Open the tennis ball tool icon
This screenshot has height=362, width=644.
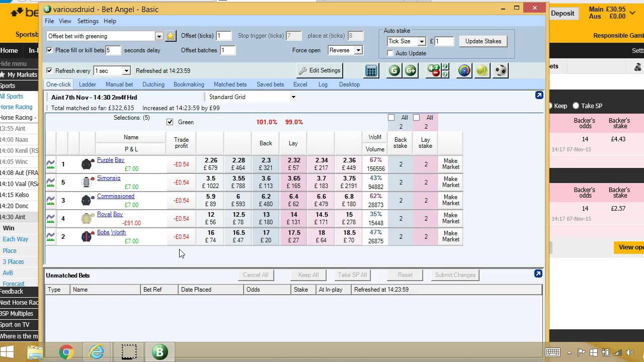point(482,71)
